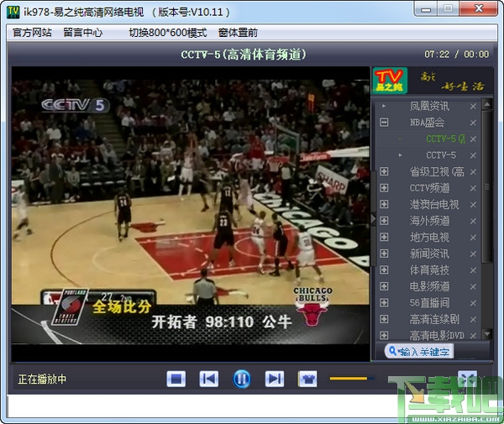Click X beside 高清连续剧 row

click(473, 319)
